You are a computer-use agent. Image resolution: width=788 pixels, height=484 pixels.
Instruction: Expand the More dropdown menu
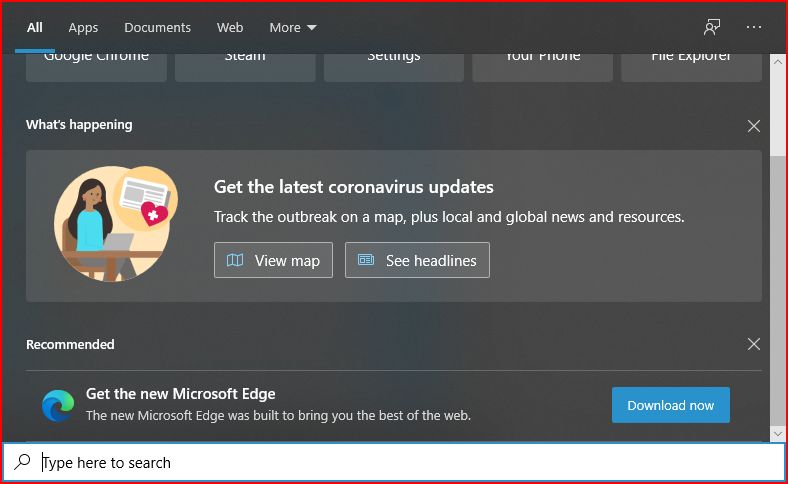tap(292, 28)
